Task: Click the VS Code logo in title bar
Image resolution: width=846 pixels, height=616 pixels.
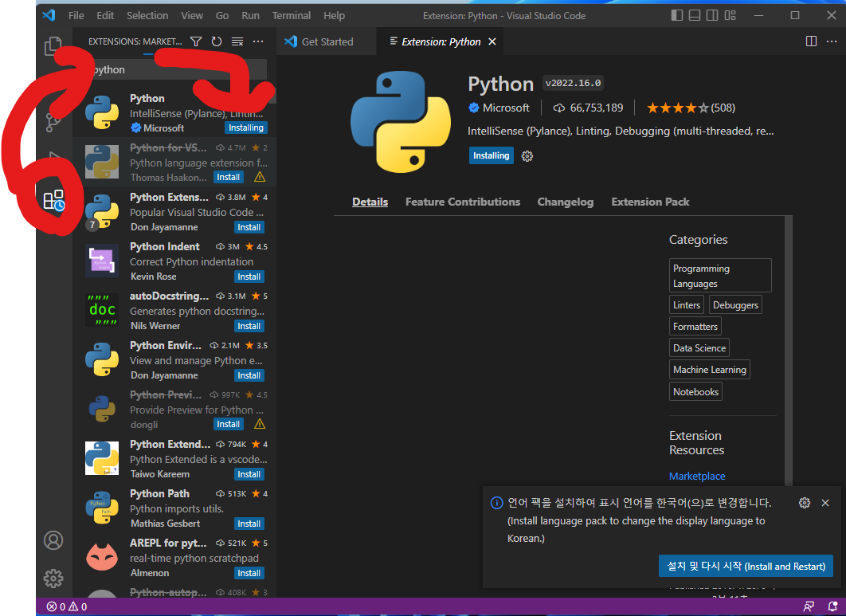Action: click(x=49, y=15)
